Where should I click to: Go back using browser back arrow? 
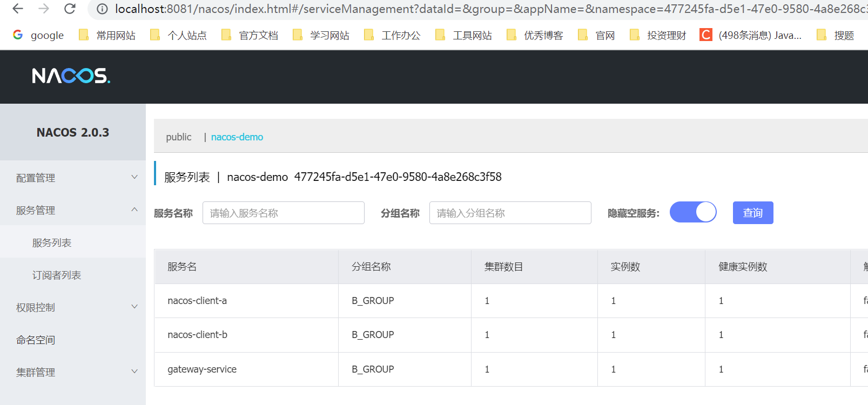click(x=18, y=9)
